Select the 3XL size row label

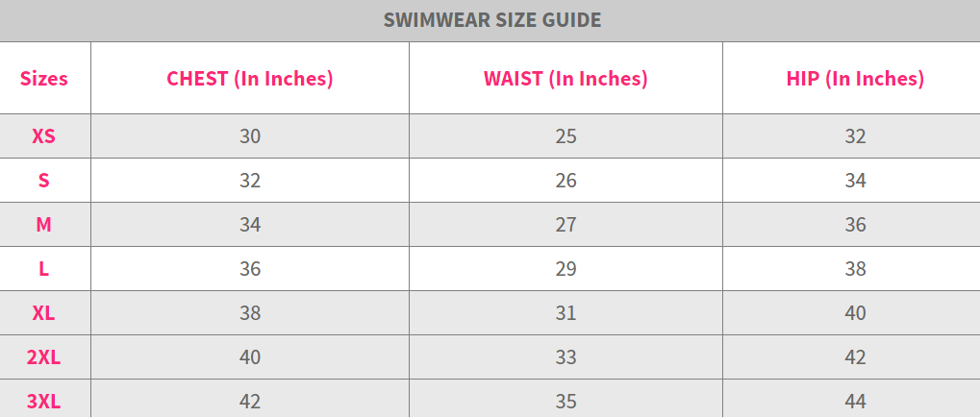point(43,402)
